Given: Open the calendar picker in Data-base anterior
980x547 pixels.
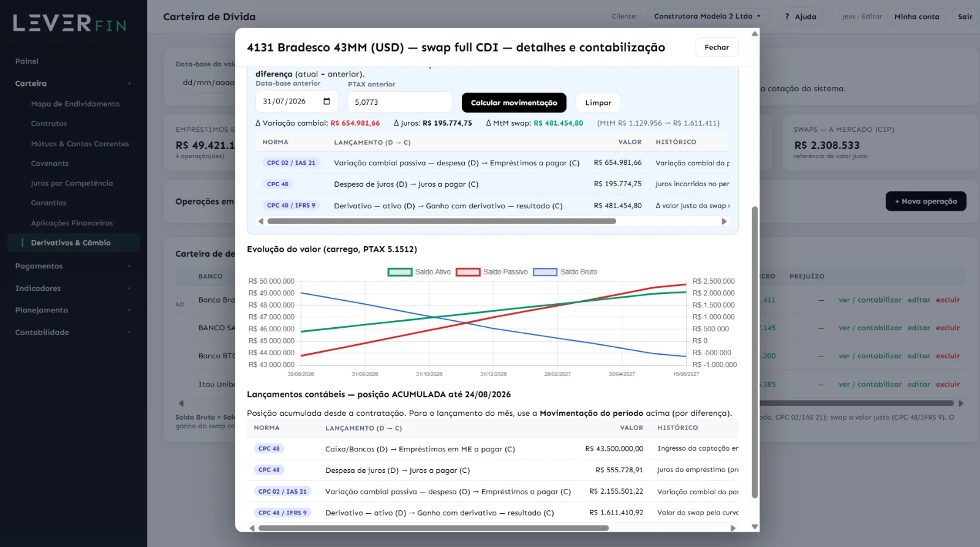Looking at the screenshot, I should [x=326, y=102].
